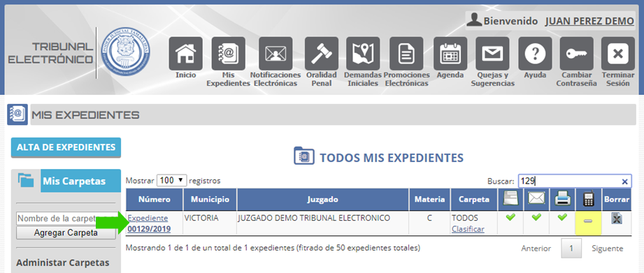
Task: Toggle the email notification green checkmark
Action: (x=536, y=218)
